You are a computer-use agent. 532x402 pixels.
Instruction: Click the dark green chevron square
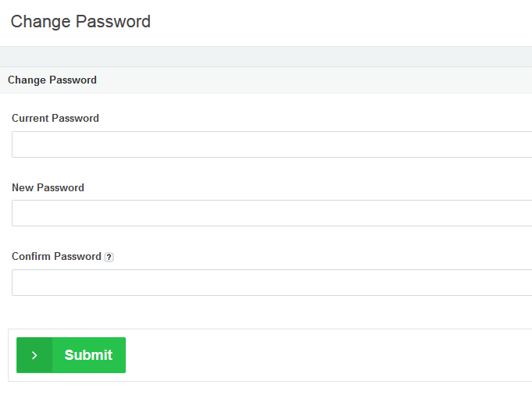point(34,355)
